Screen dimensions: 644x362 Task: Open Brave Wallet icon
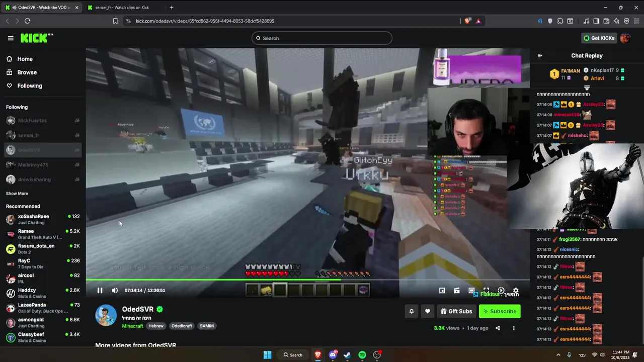[606, 21]
